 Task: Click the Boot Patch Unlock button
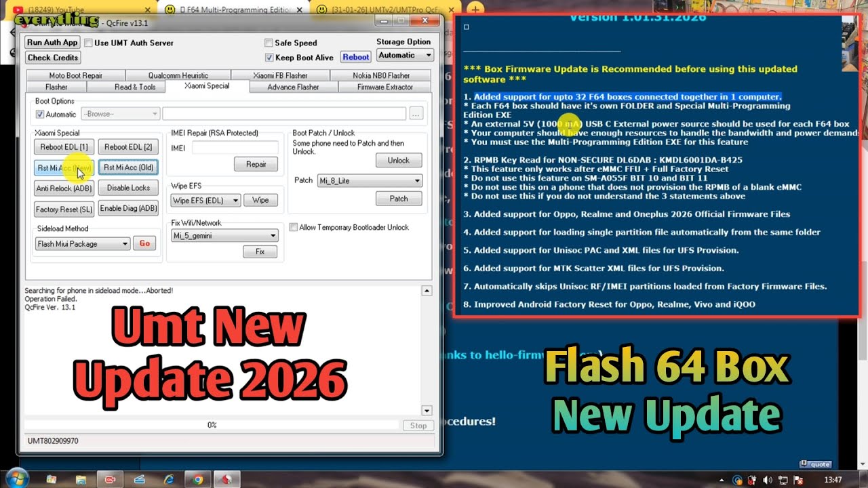399,161
